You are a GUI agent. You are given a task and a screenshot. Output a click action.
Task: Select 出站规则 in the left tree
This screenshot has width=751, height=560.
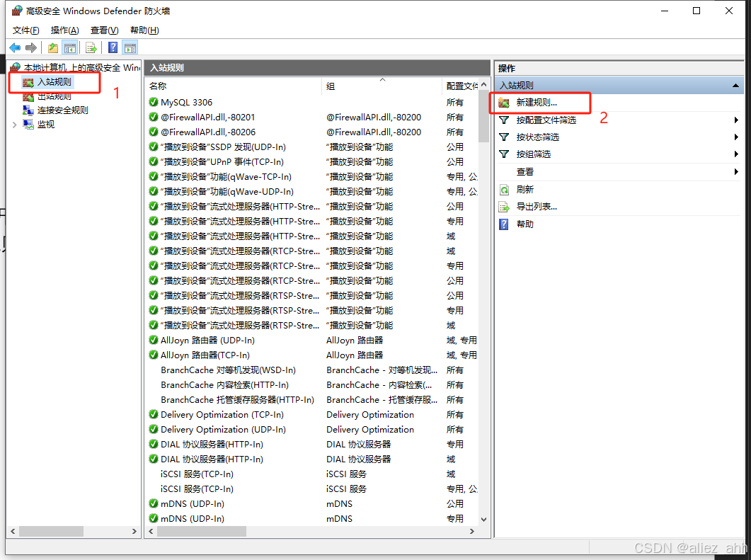[54, 96]
